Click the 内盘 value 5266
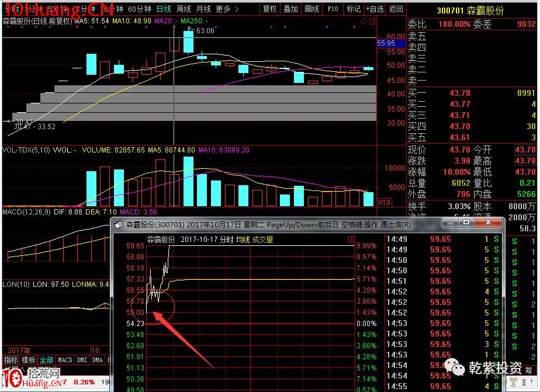 tap(527, 194)
